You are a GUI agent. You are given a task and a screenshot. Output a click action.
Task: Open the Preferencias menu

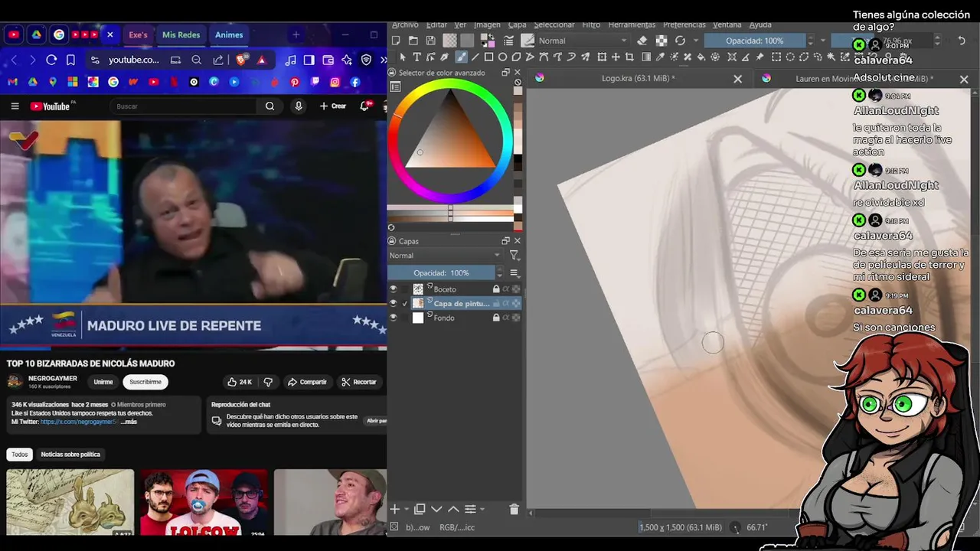[x=684, y=24]
